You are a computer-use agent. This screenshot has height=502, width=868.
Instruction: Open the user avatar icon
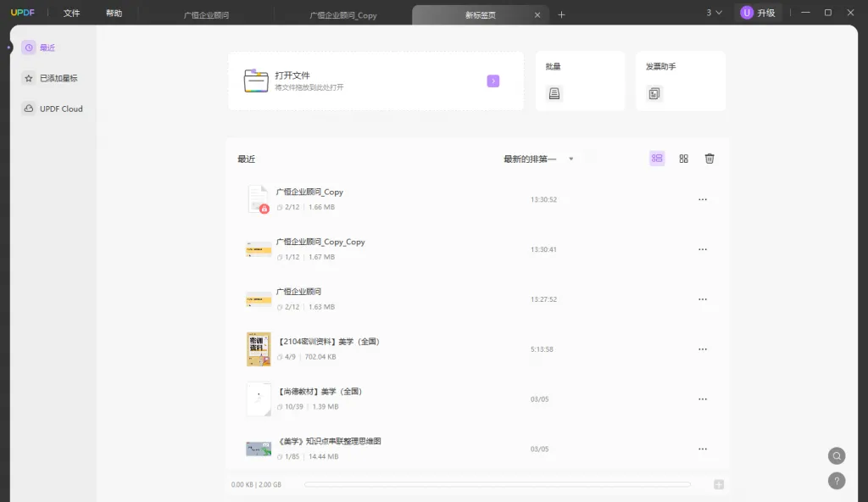tap(747, 12)
